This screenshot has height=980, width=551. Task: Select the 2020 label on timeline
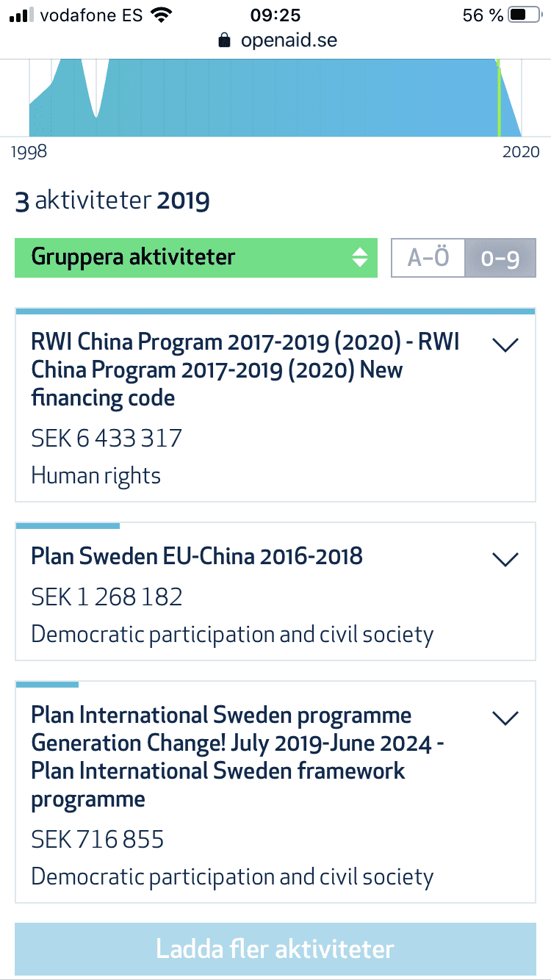pos(521,152)
